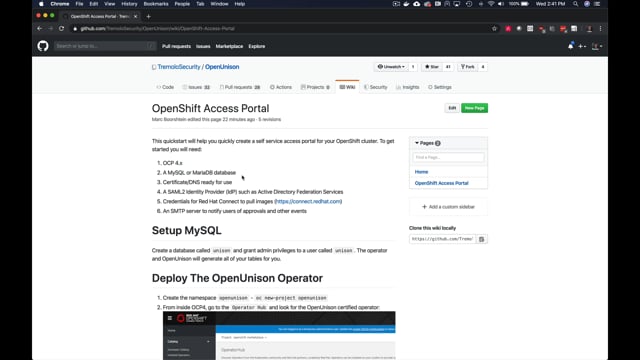Open the Window menu
The width and height of the screenshot is (640, 360).
[219, 4]
